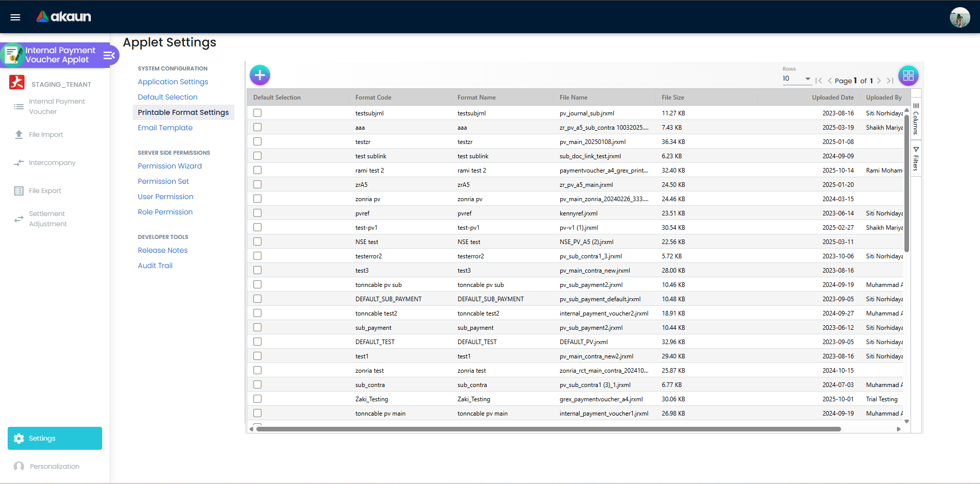Click the user profile avatar

(960, 17)
